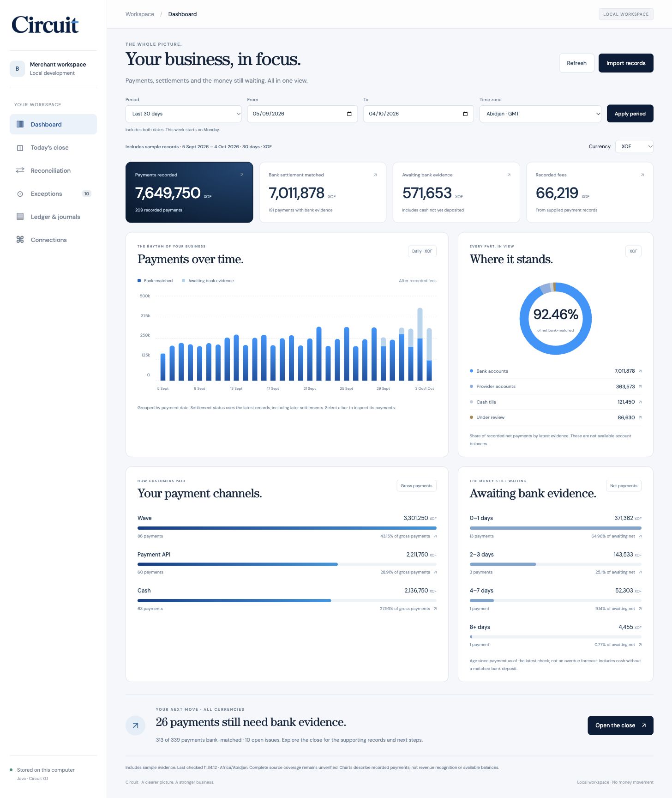This screenshot has height=798, width=672.
Task: Click the Reconciliation arrows icon
Action: pos(20,170)
